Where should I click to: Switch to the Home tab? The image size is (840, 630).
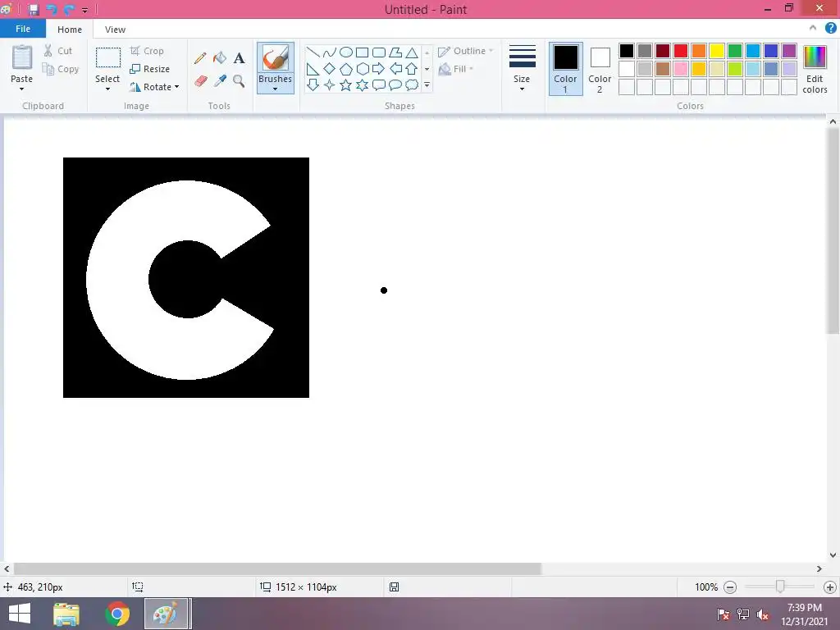70,30
